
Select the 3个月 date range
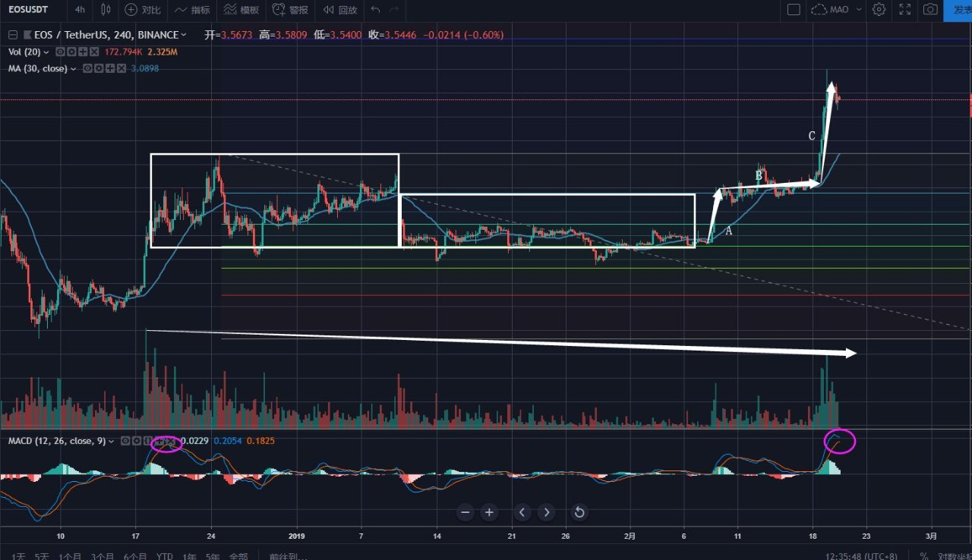point(103,556)
